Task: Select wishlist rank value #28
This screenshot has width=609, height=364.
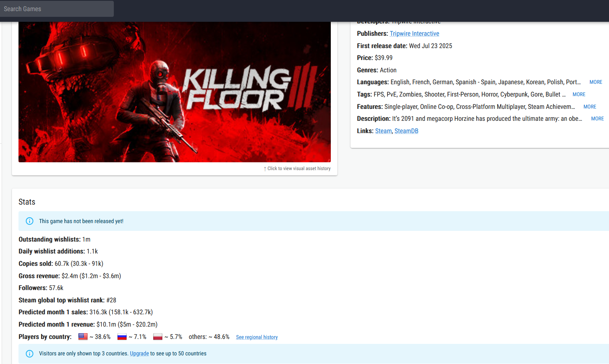Action: point(111,300)
